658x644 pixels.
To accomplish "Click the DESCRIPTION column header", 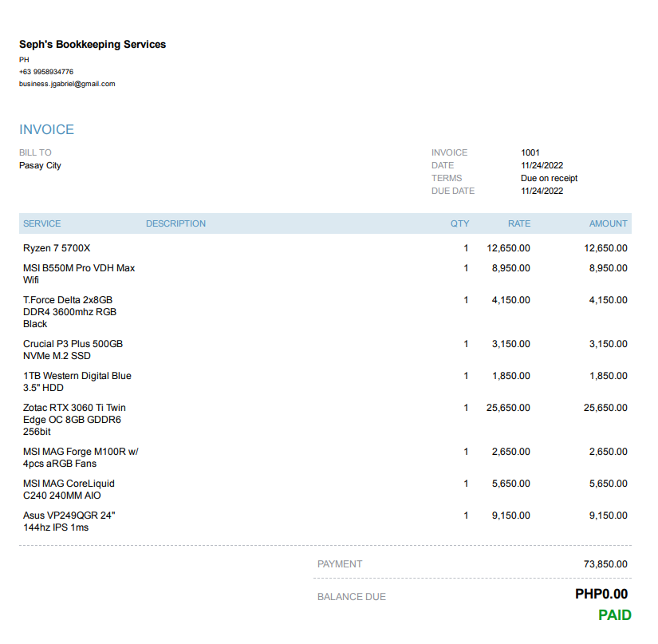I will [x=175, y=223].
